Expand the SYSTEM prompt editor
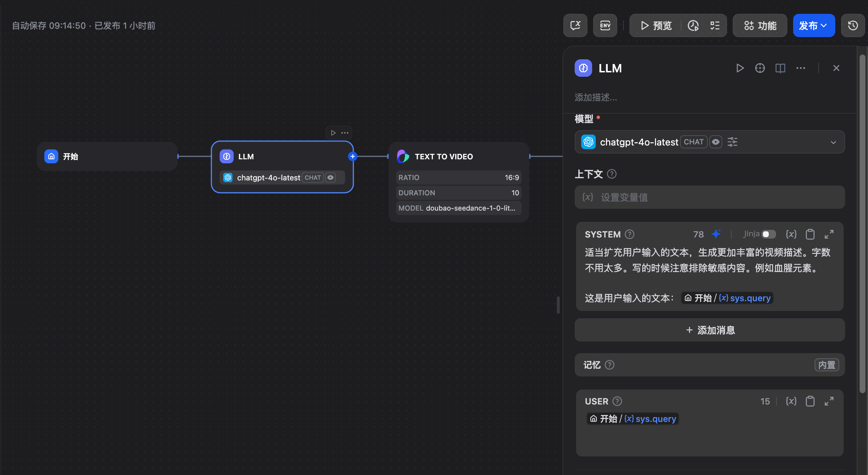This screenshot has height=475, width=868. pos(829,234)
